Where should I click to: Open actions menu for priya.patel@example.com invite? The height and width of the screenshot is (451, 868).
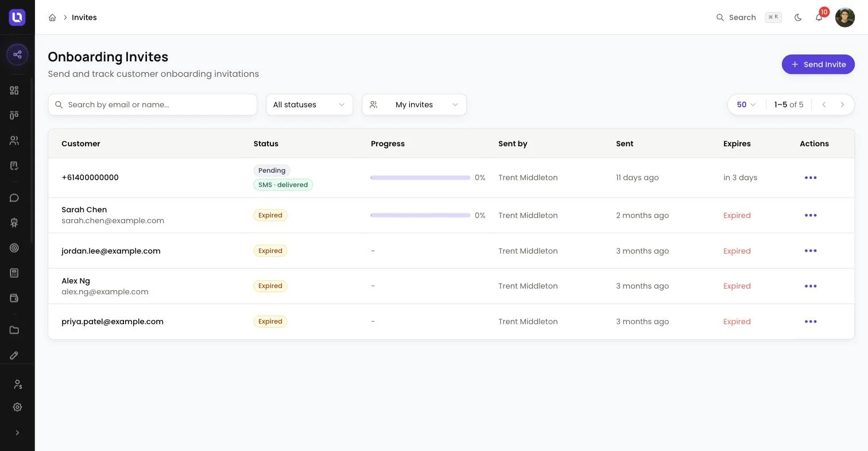coord(811,322)
